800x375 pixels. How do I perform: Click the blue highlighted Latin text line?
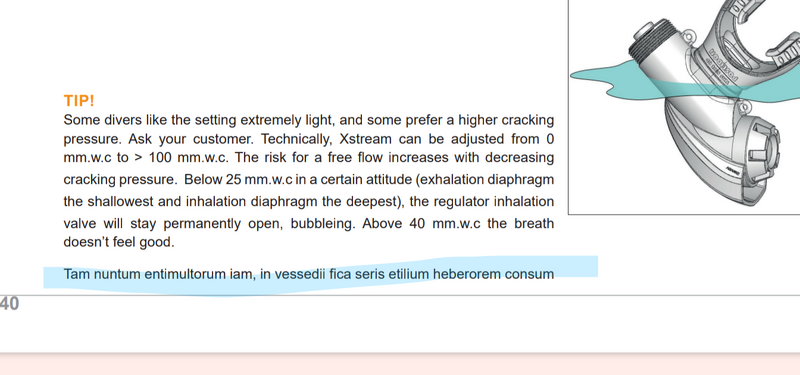click(309, 274)
